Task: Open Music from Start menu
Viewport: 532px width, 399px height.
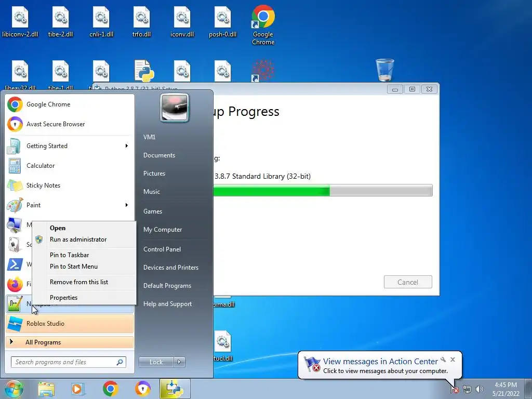Action: [x=151, y=192]
